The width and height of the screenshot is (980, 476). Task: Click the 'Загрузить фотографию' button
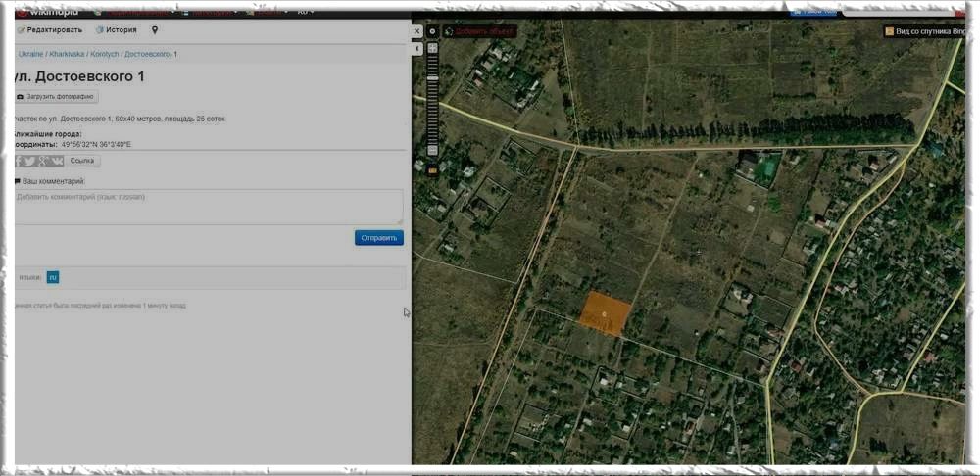pos(57,97)
